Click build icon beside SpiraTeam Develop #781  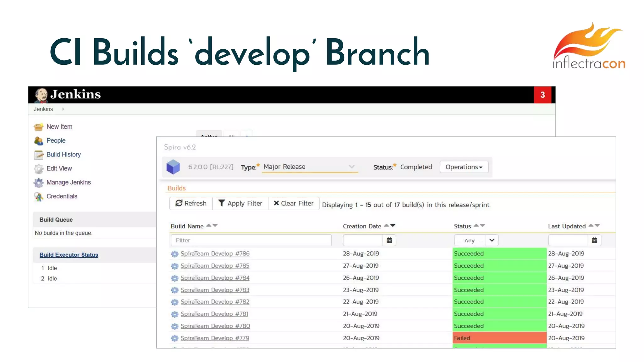175,314
